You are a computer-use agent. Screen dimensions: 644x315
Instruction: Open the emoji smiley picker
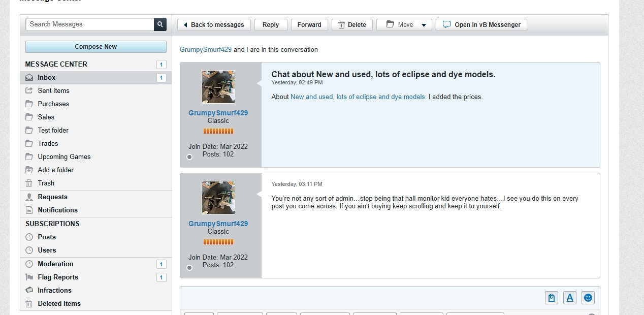(588, 298)
